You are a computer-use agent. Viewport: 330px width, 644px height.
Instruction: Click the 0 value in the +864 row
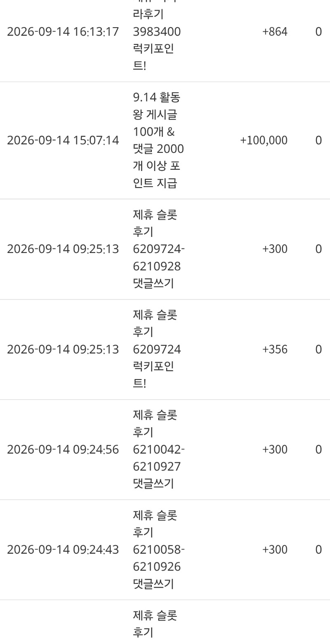(318, 32)
